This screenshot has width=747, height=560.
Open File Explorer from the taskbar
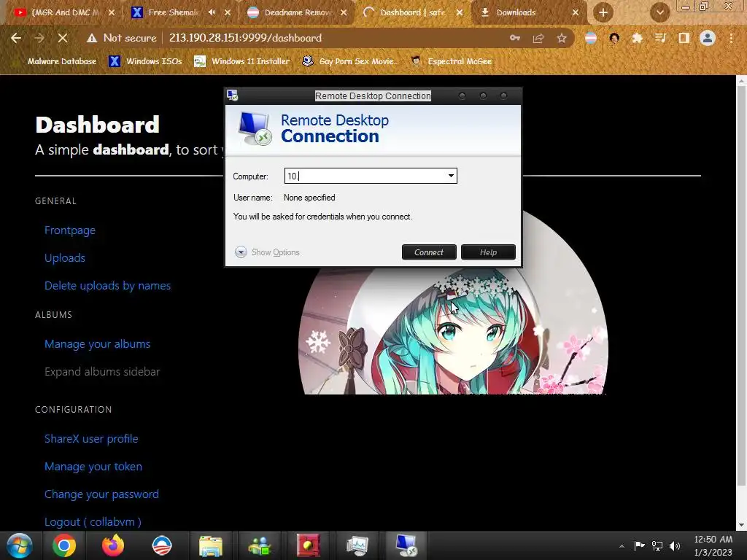pos(211,545)
